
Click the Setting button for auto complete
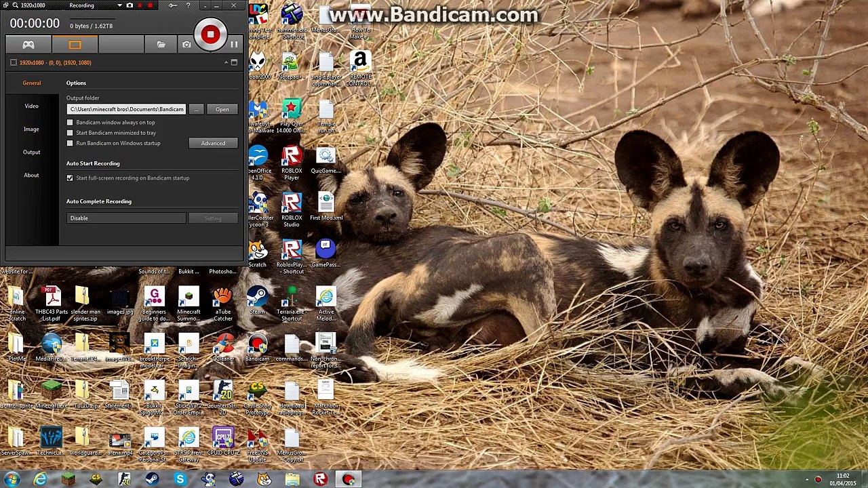[213, 218]
